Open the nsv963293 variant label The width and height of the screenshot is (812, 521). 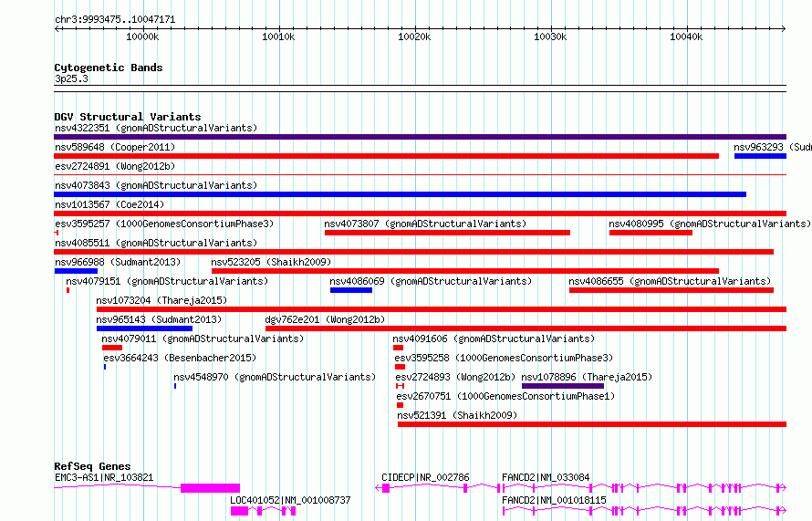[x=773, y=147]
